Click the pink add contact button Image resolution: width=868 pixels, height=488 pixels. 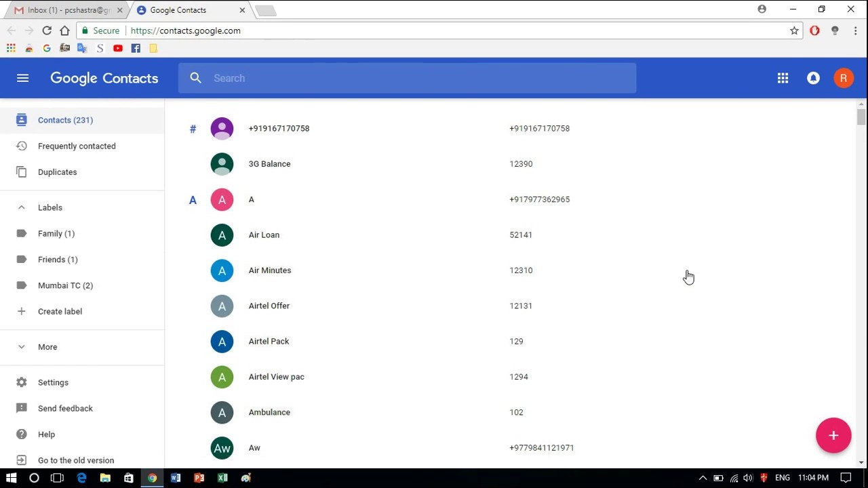pos(833,435)
